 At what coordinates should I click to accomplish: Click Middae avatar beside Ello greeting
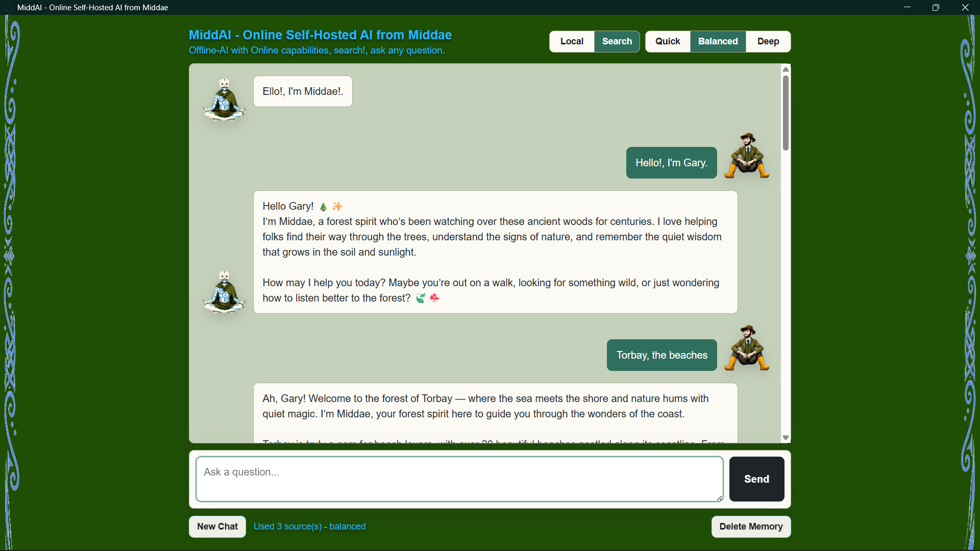[224, 99]
